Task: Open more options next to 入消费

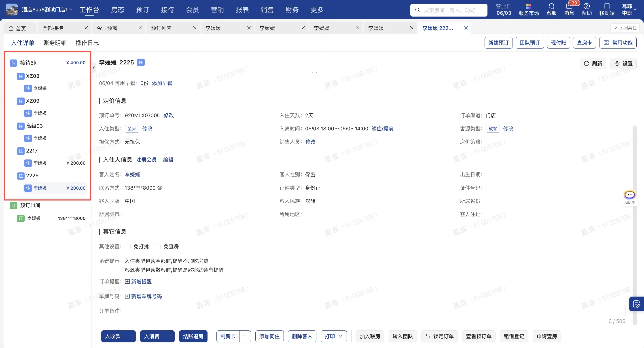Action: pyautogui.click(x=169, y=336)
